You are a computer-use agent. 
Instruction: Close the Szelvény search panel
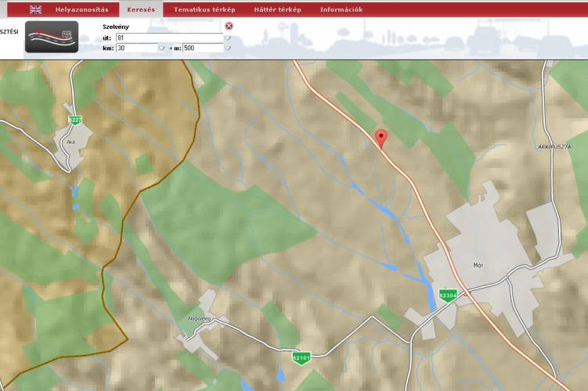point(229,26)
